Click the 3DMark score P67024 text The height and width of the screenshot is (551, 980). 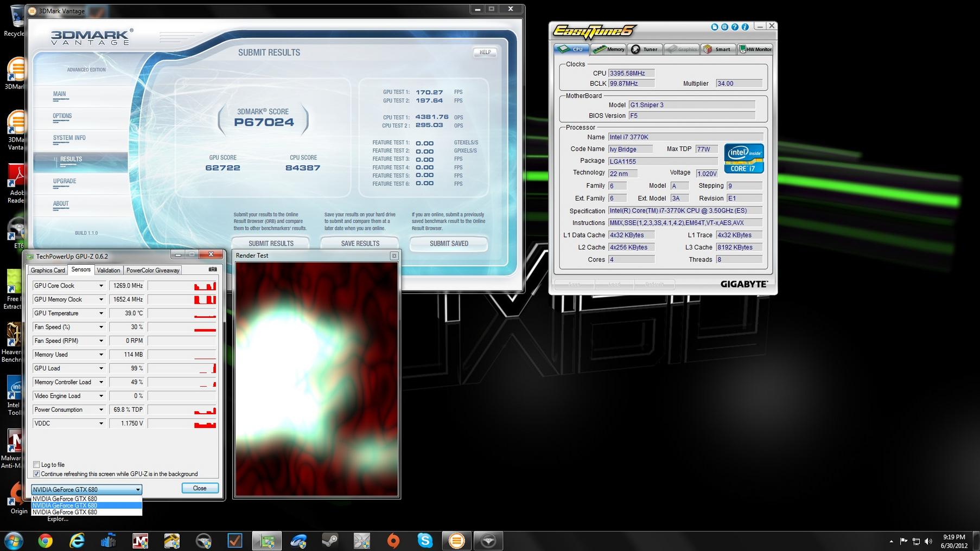[x=264, y=123]
